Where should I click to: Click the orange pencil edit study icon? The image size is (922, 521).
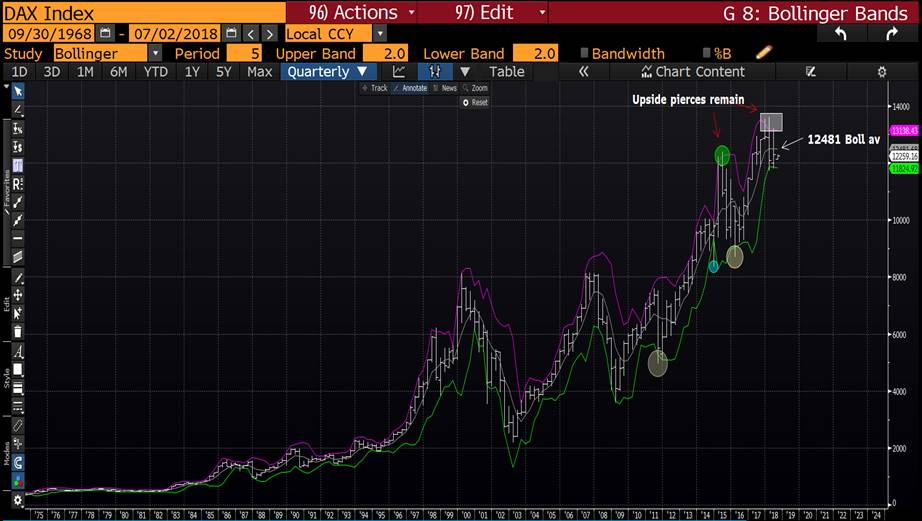(x=764, y=53)
